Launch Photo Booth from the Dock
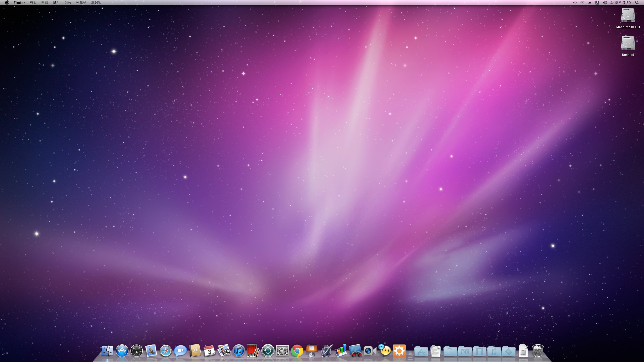The image size is (644, 362). point(253,350)
